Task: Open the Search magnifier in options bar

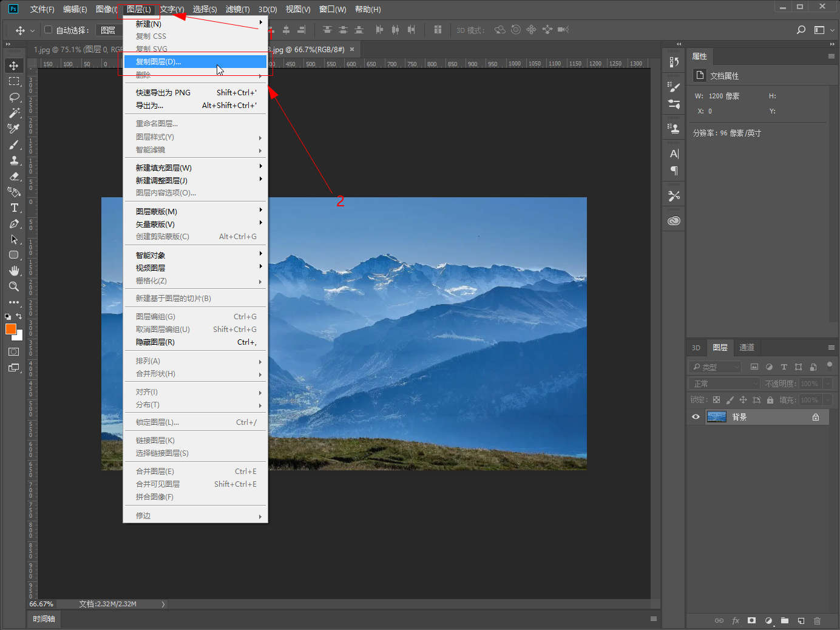Action: pyautogui.click(x=801, y=30)
